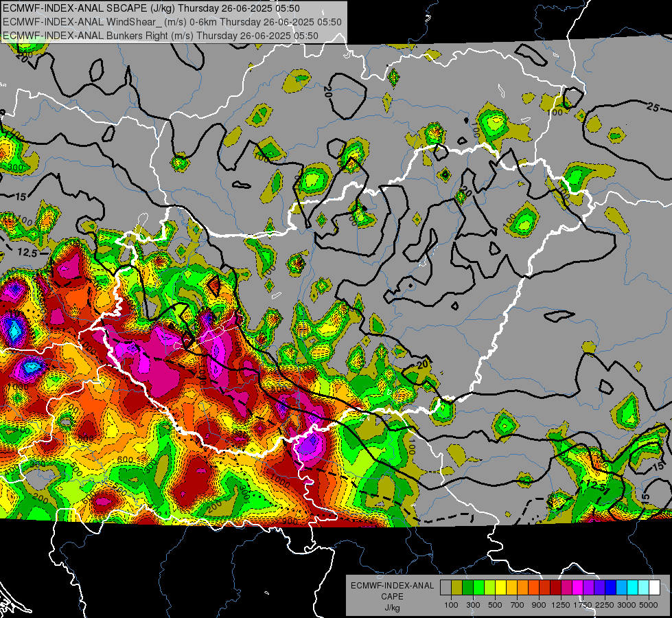
Task: Click the CAPE label in the legend
Action: click(392, 597)
